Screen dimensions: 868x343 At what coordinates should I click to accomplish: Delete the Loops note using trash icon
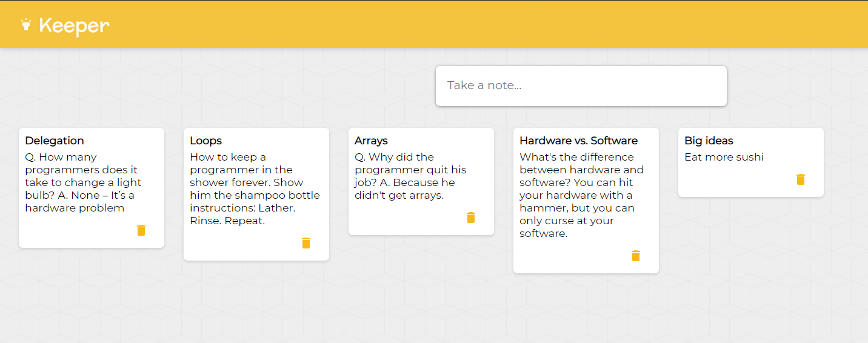pos(306,243)
